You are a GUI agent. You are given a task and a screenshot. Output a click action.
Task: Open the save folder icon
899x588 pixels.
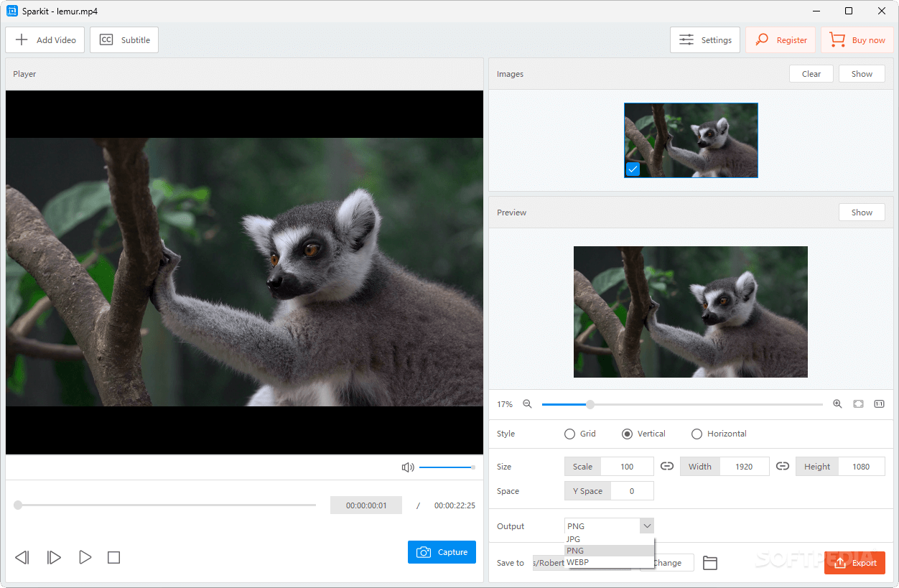(x=710, y=563)
